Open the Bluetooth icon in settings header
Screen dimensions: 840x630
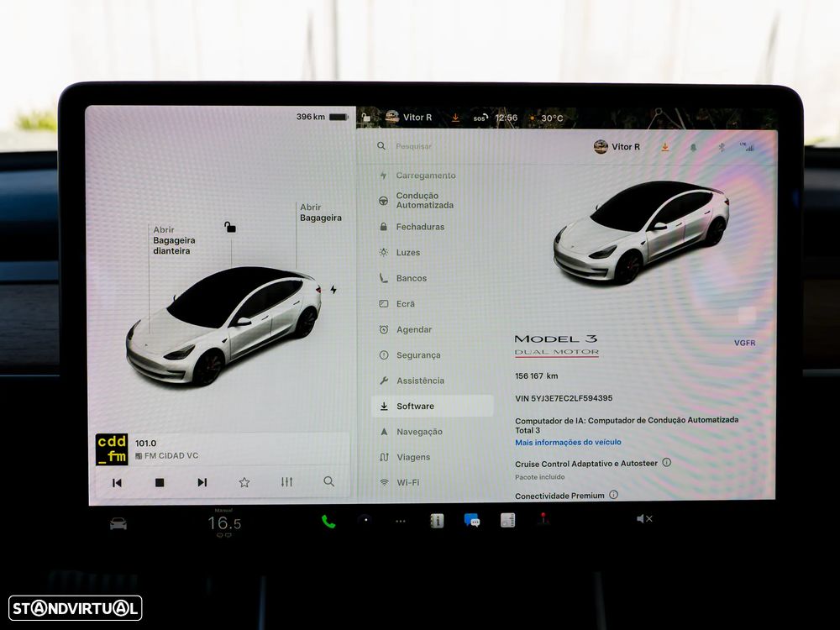click(721, 147)
